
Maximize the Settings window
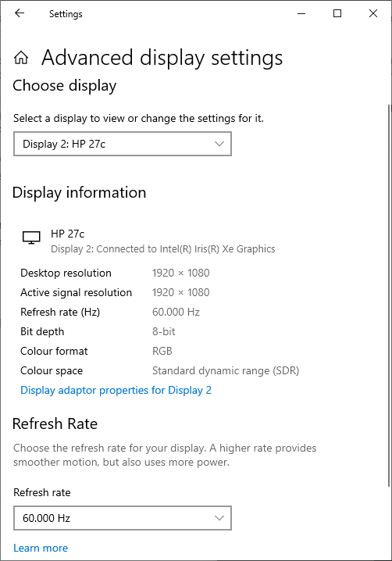(337, 13)
